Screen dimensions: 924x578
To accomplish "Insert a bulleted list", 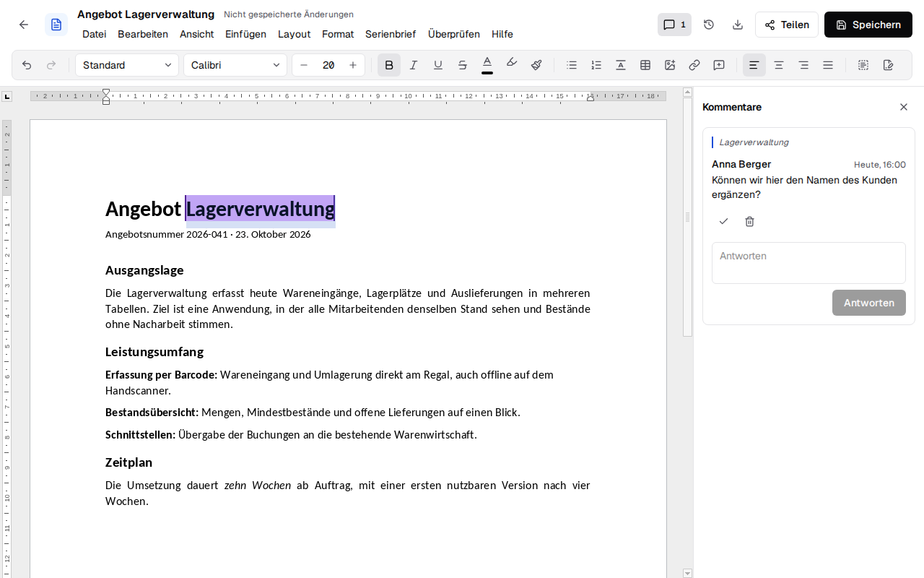I will pos(572,65).
